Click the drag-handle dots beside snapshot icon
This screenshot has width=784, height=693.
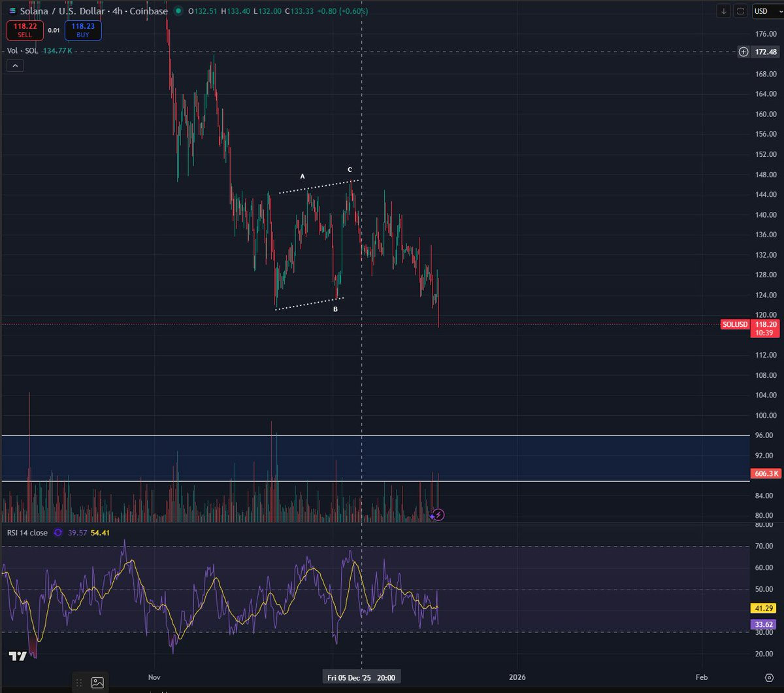(x=79, y=683)
